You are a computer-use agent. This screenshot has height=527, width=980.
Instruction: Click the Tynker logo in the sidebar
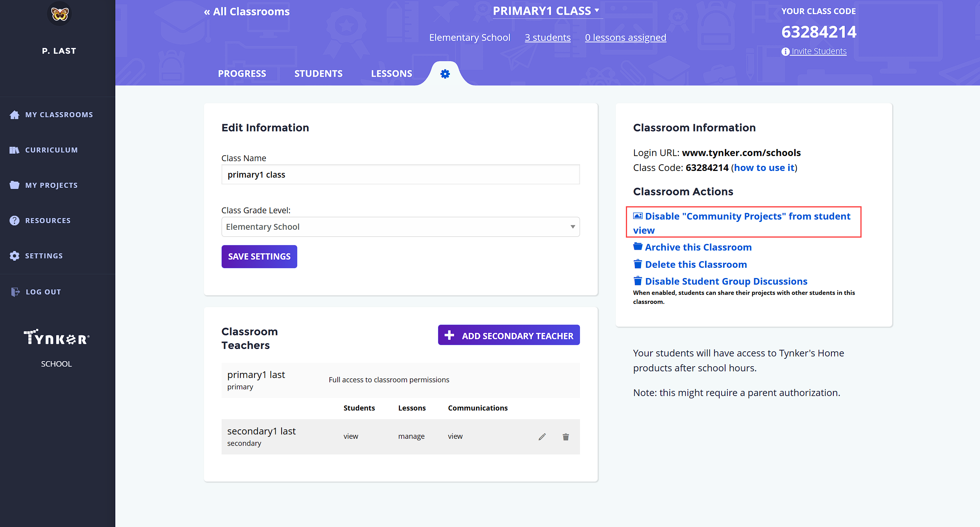click(56, 338)
